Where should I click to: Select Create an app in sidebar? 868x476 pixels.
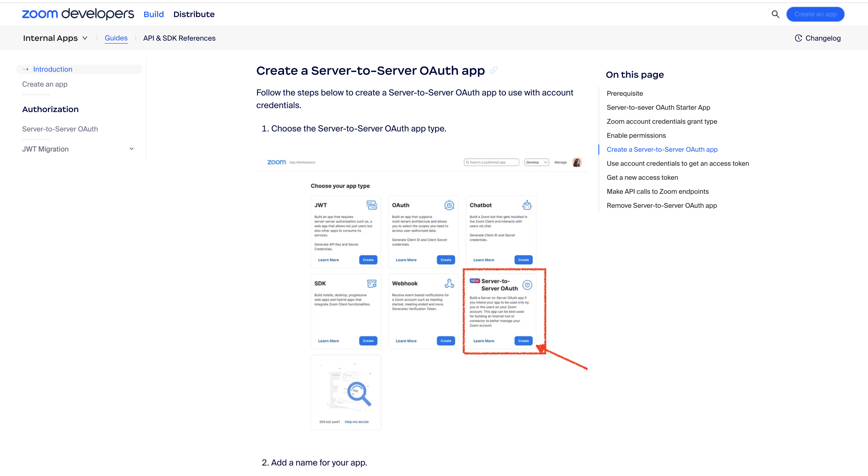click(x=45, y=84)
